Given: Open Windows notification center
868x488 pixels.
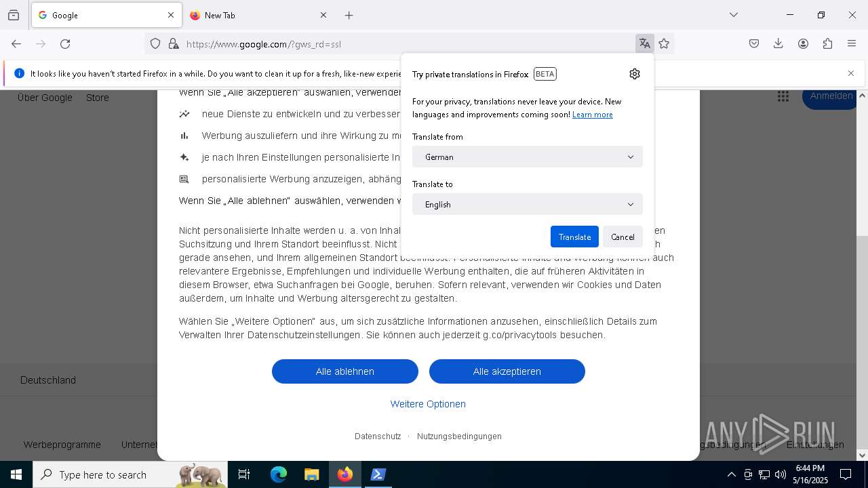Looking at the screenshot, I should 846,474.
